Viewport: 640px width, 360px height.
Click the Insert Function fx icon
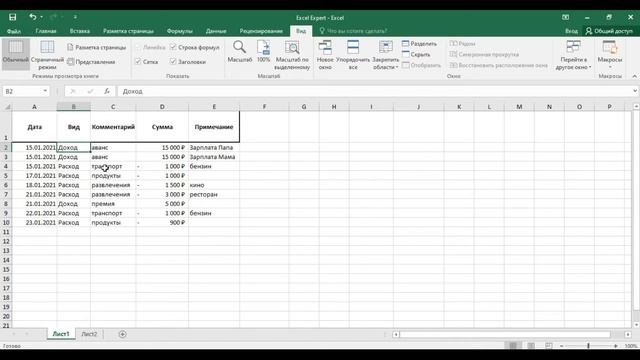(x=107, y=91)
